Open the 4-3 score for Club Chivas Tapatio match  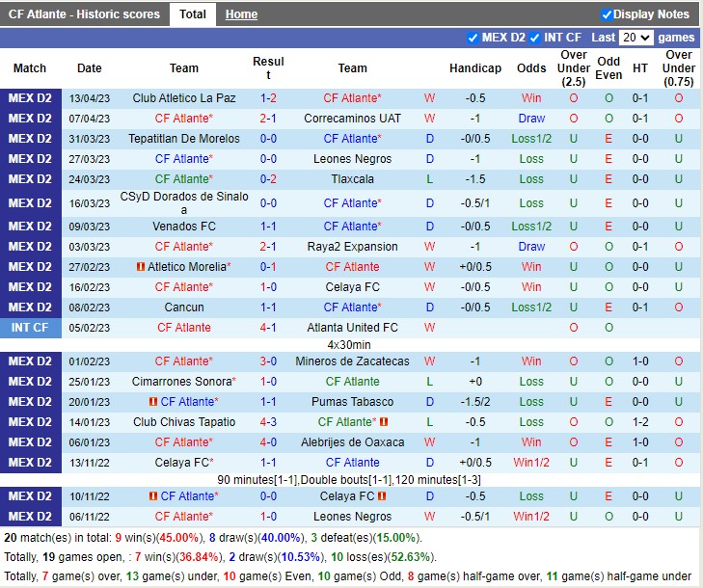[x=268, y=422]
